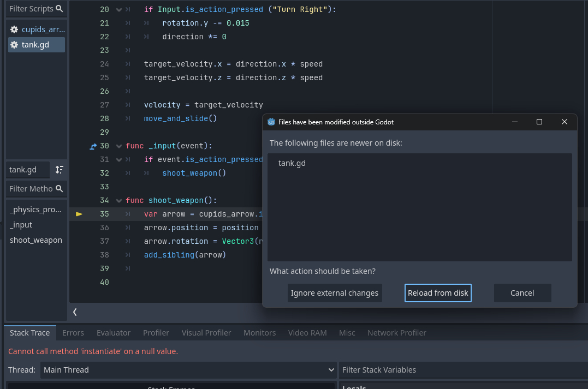Click the magnifier icon in Filter Scripts

(59, 9)
